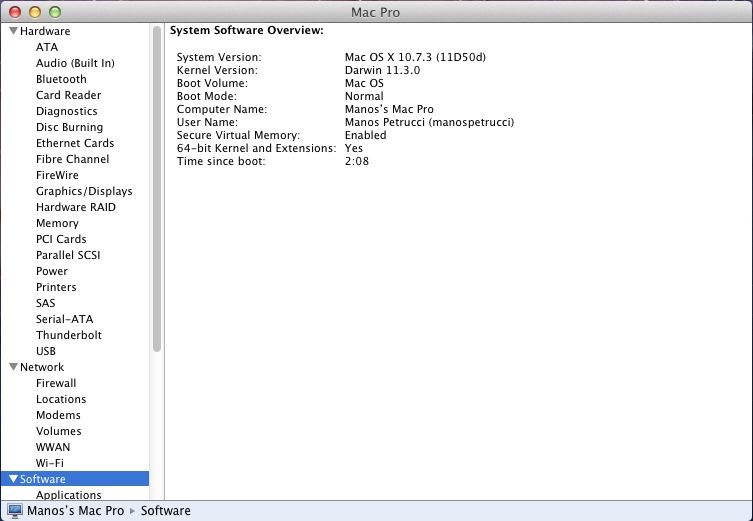Show Volumes under Network

click(59, 431)
